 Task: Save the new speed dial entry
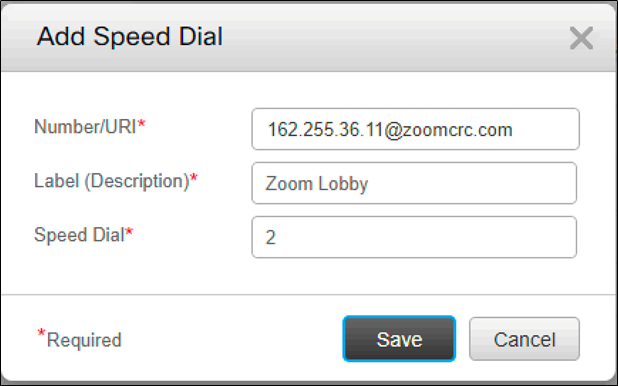[x=399, y=339]
